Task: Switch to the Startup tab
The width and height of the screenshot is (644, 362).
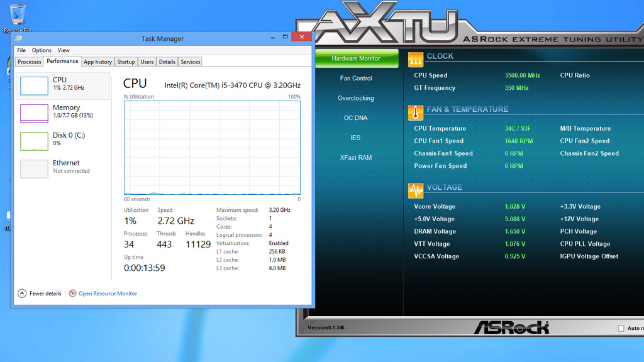Action: 126,62
